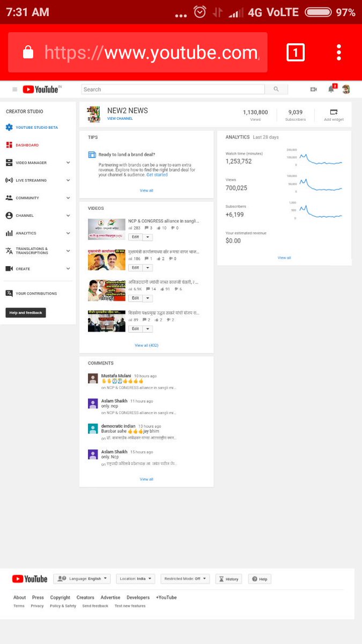Screen dimensions: 362x644
Task: Click the Creators footer link
Action: click(x=85, y=597)
